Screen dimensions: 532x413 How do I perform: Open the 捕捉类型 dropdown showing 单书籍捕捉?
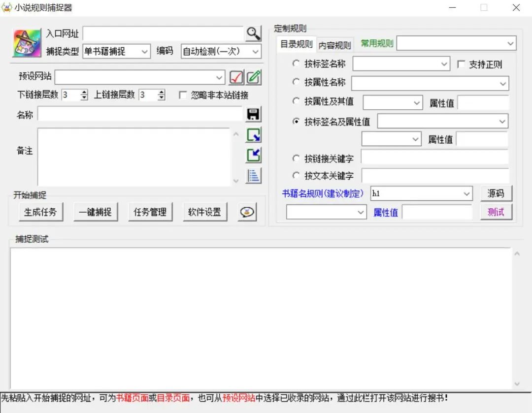(116, 52)
